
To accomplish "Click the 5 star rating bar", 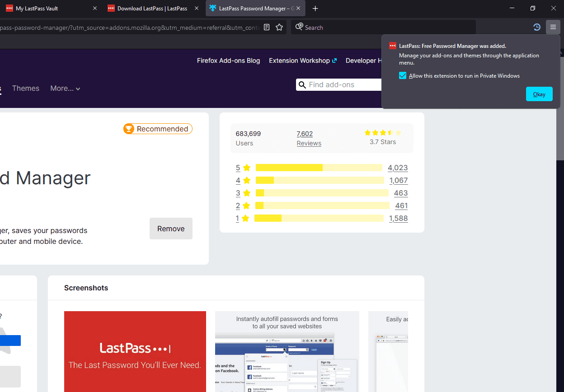I will [x=319, y=168].
